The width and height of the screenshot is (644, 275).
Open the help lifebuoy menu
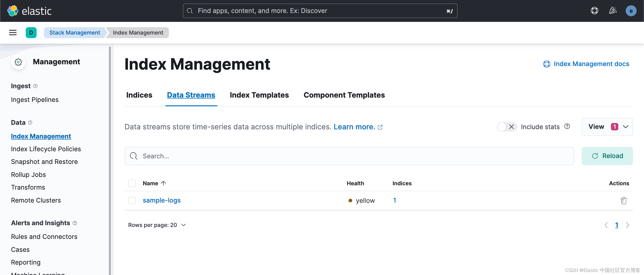[594, 11]
